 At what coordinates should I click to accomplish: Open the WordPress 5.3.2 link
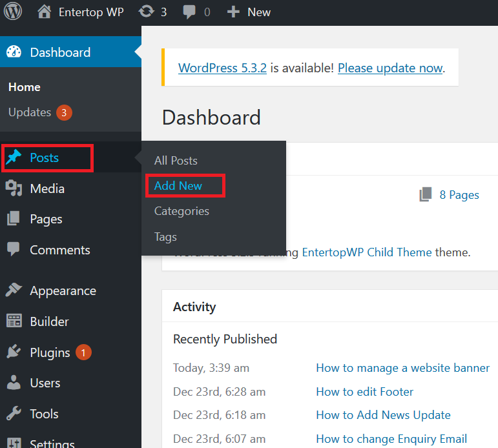point(222,68)
